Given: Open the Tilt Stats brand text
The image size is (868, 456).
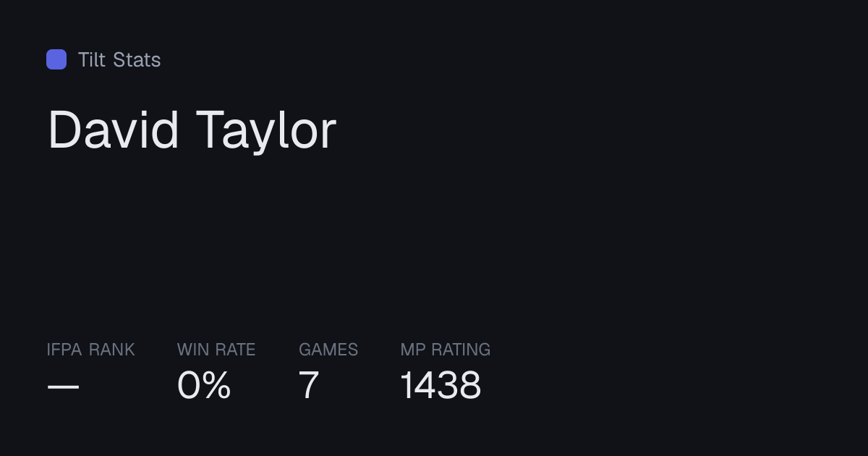Looking at the screenshot, I should 119,59.
